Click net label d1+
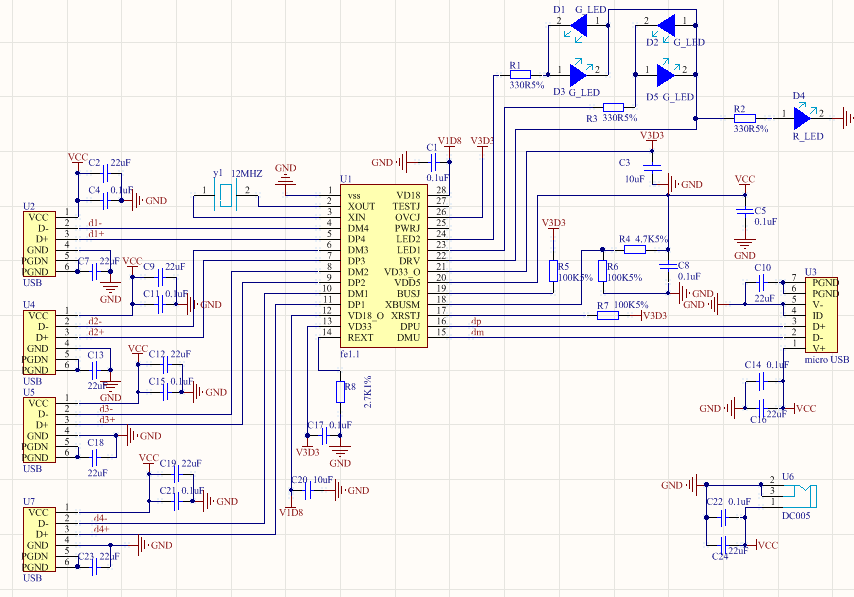Screen dimensions: 854x597 96,234
